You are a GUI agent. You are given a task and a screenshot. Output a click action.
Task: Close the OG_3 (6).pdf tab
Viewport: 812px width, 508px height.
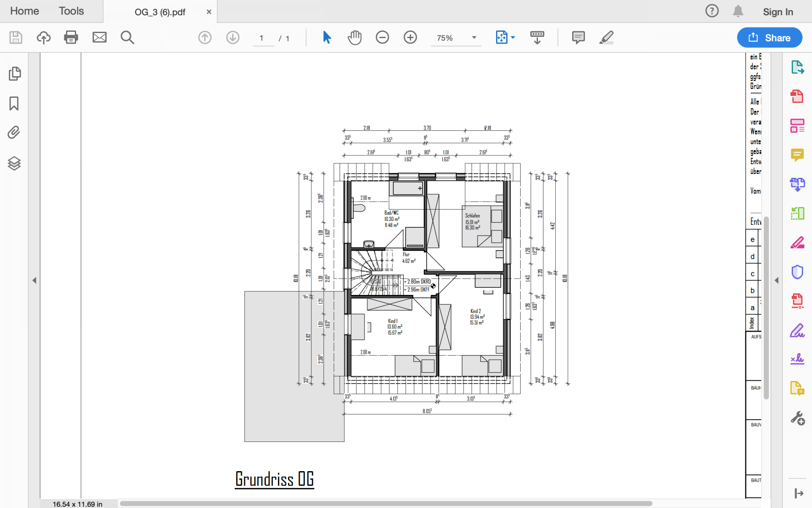(209, 12)
